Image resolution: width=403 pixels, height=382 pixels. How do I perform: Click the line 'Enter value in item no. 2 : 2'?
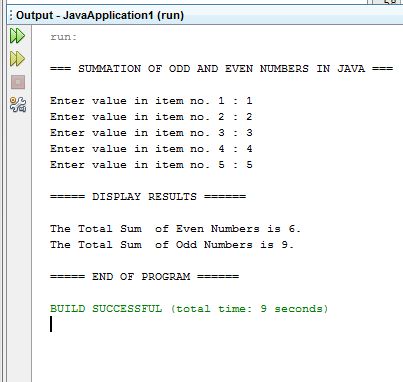point(151,117)
